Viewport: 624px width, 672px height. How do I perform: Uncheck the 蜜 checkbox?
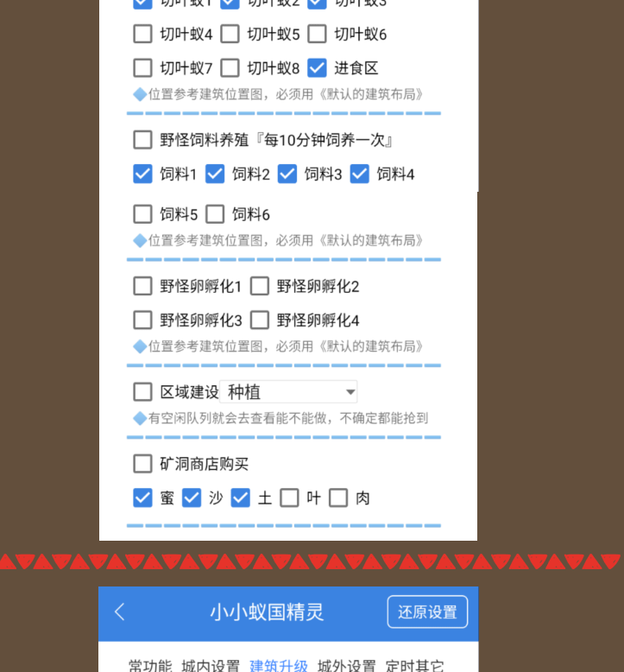142,498
